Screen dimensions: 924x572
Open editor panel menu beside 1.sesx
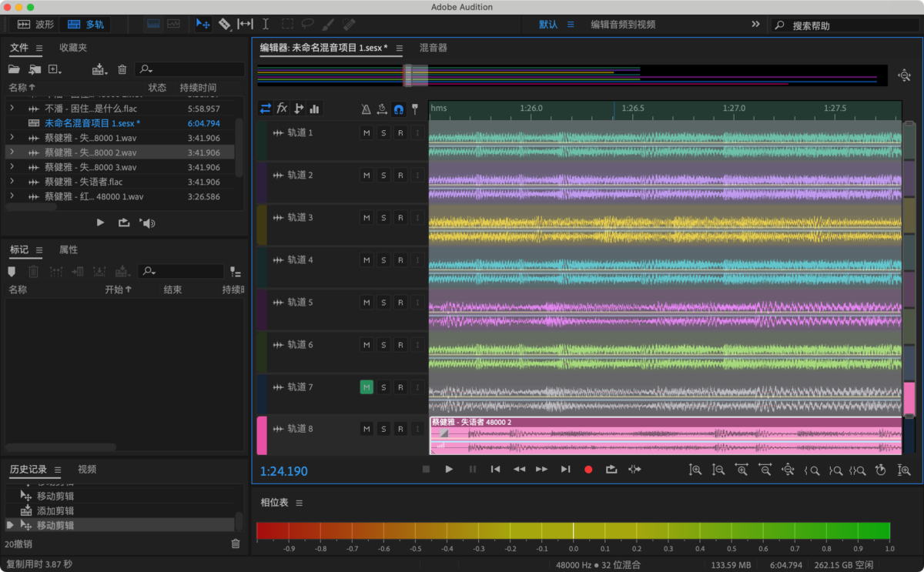(400, 48)
